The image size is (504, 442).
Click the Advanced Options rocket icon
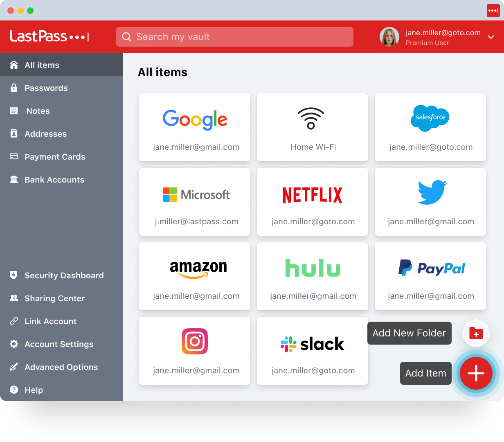(14, 367)
